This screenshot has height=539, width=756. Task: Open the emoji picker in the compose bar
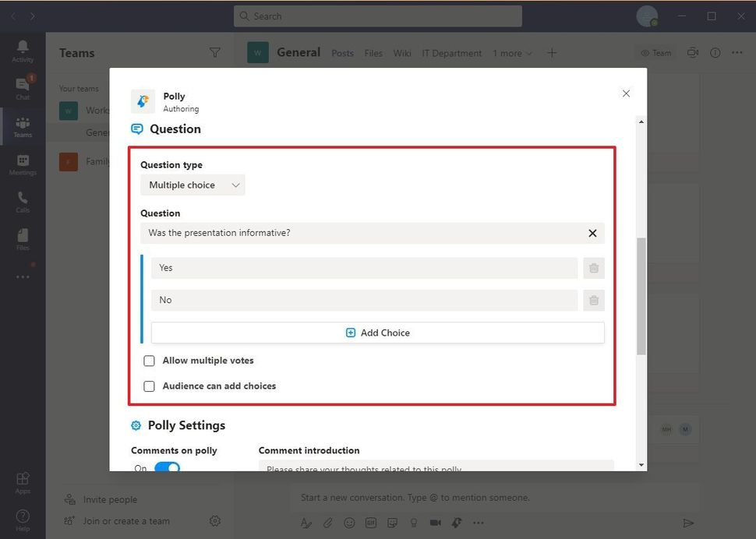(349, 523)
